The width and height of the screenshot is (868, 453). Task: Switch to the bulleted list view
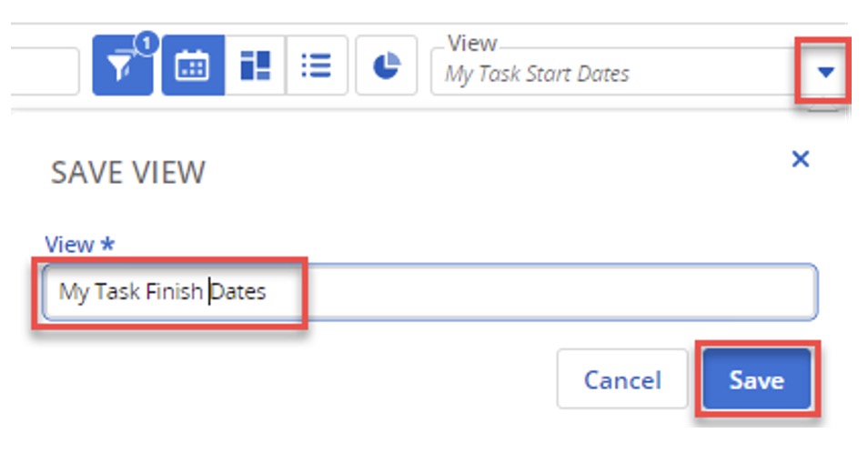(x=317, y=65)
